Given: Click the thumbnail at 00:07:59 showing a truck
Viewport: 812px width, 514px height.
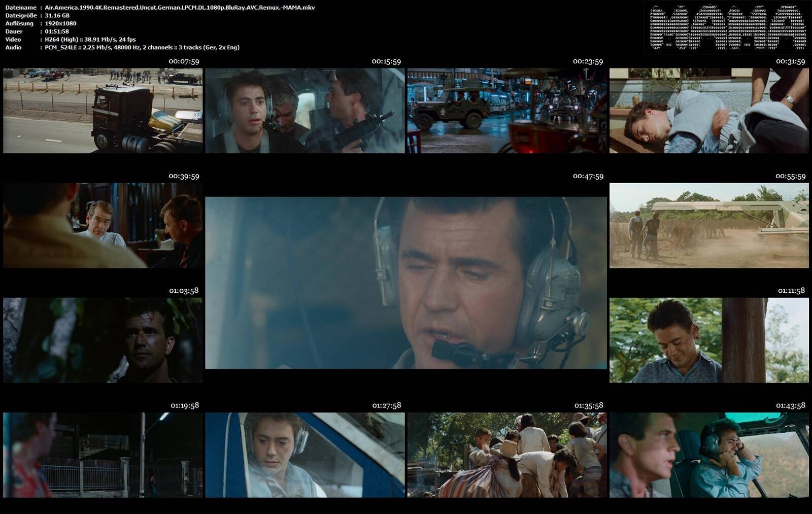Looking at the screenshot, I should point(103,111).
